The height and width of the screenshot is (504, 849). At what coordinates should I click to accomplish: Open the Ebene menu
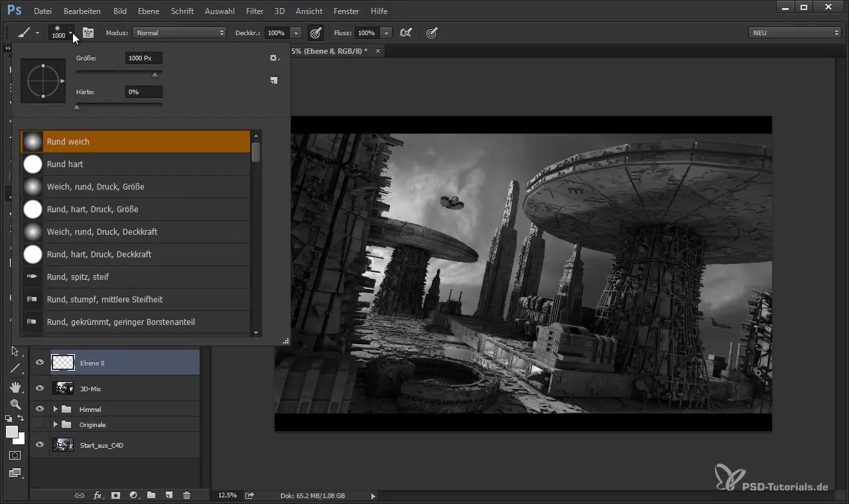pyautogui.click(x=149, y=11)
